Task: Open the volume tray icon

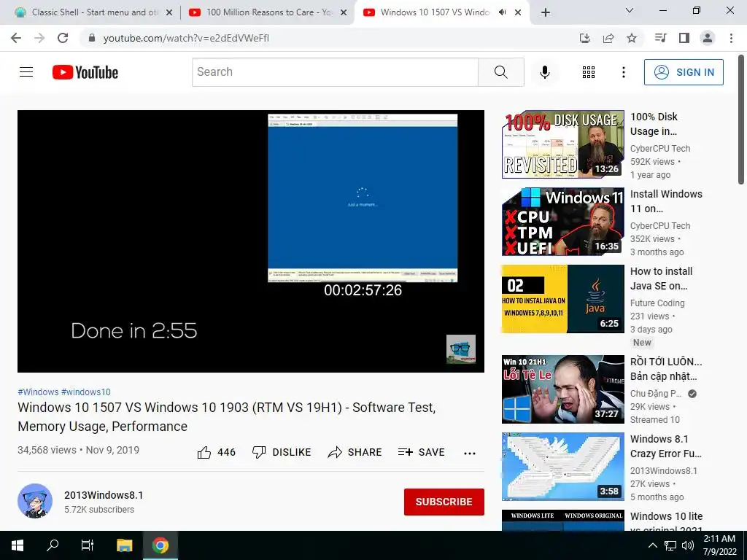Action: click(687, 545)
